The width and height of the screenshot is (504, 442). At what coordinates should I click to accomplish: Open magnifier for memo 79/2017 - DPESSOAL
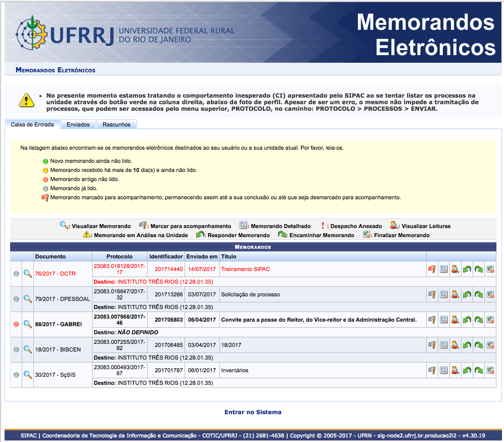(27, 299)
